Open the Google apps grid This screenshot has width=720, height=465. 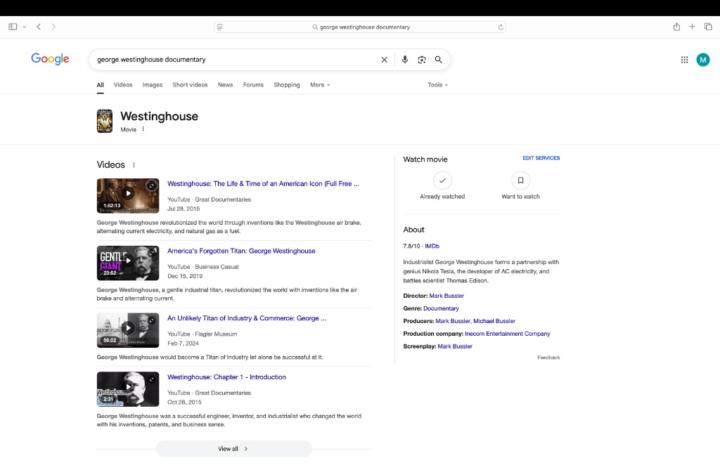point(684,60)
